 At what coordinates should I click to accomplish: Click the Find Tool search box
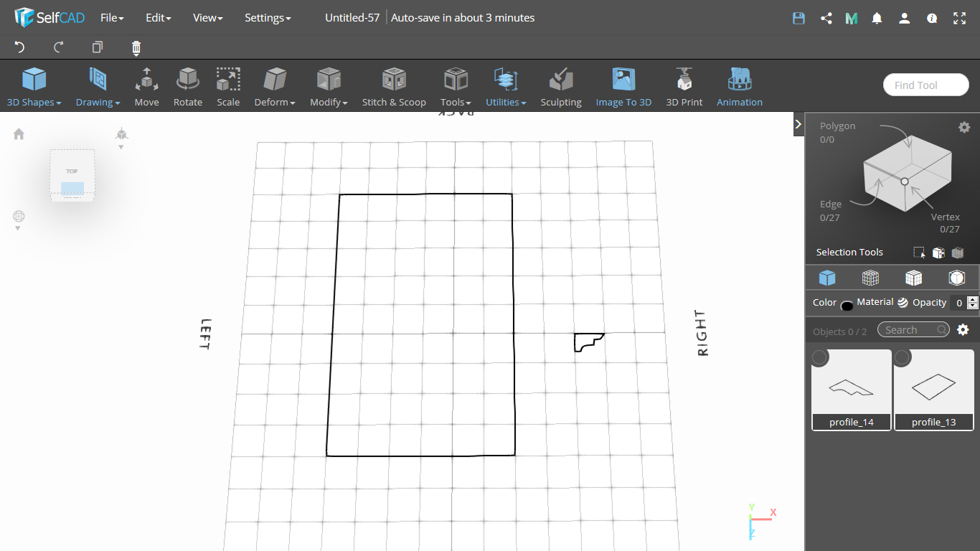(926, 85)
